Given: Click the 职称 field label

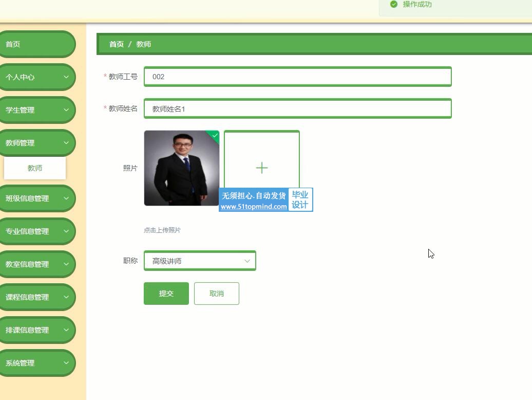Looking at the screenshot, I should 130,261.
